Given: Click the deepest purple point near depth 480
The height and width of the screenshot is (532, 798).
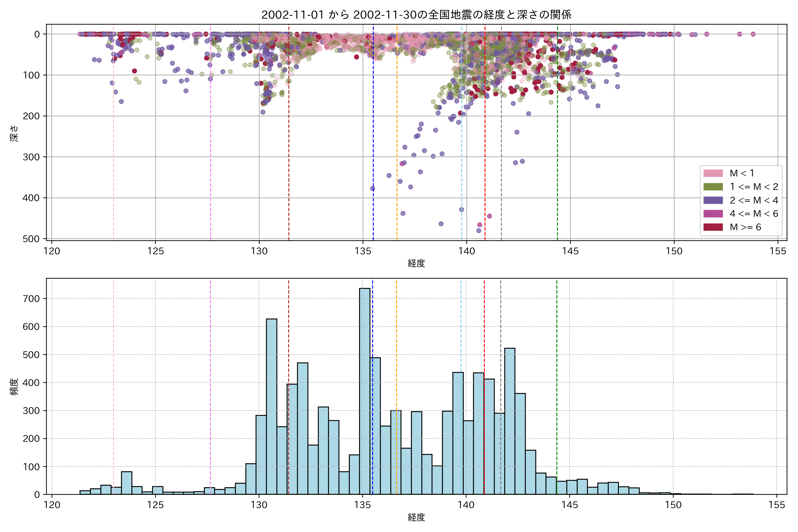Looking at the screenshot, I should click(479, 230).
